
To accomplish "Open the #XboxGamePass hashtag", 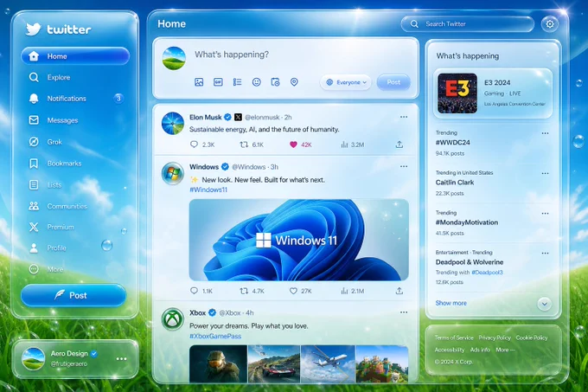I will 215,336.
